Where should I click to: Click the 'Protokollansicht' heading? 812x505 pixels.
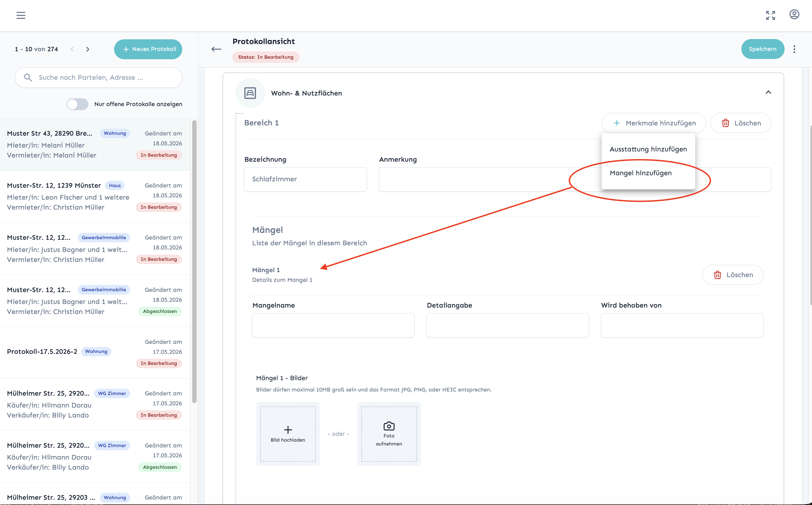pyautogui.click(x=264, y=42)
